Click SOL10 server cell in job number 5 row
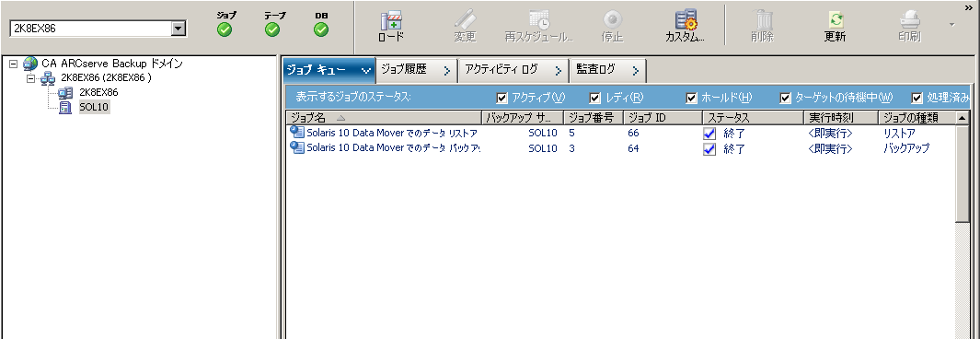 [542, 134]
